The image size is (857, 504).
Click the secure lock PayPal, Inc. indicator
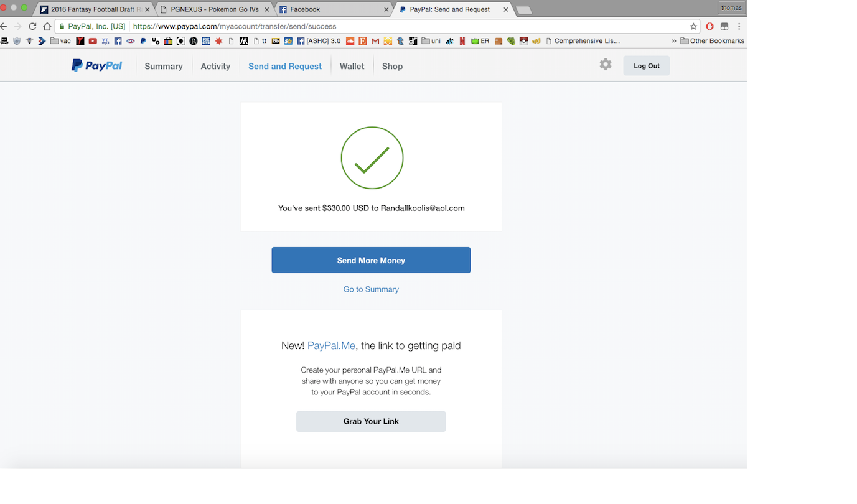[x=92, y=26]
